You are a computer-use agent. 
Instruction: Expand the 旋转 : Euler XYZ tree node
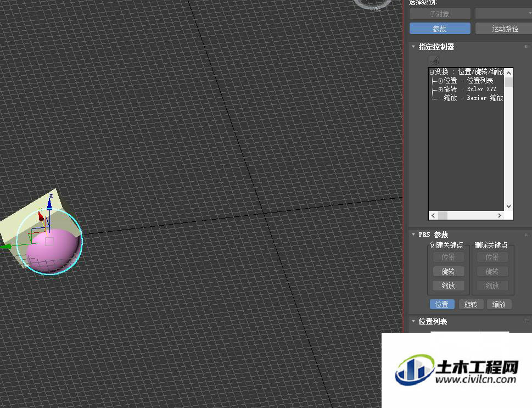pyautogui.click(x=440, y=90)
